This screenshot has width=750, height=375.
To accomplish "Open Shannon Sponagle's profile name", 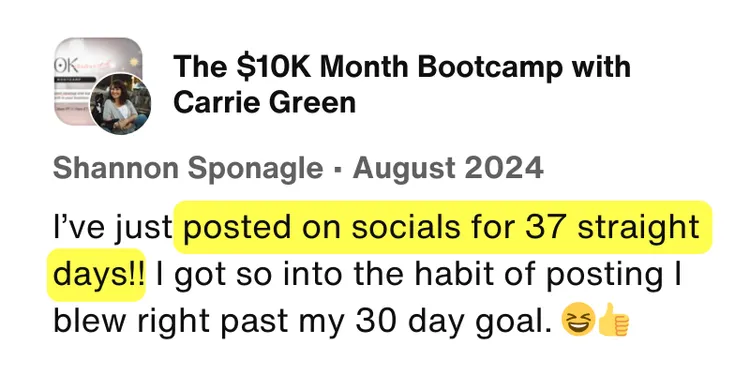I will tap(188, 169).
